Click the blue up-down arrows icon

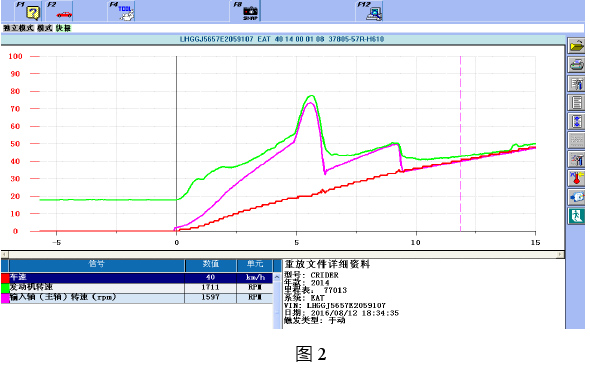point(576,121)
